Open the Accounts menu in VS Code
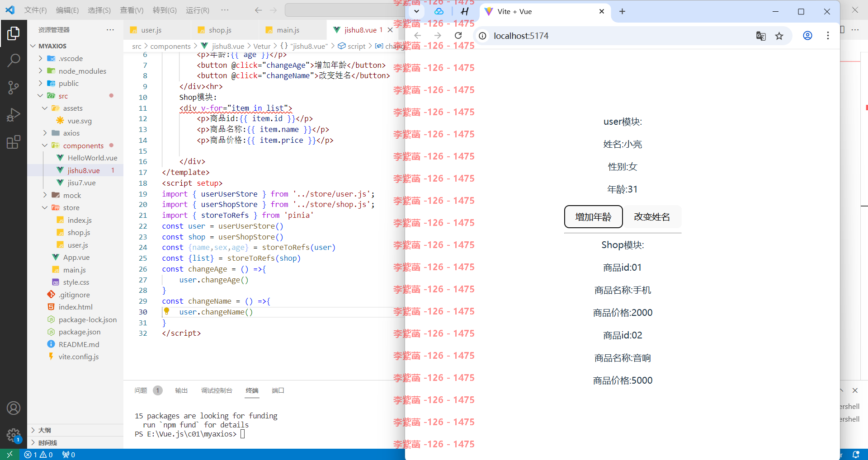Image resolution: width=868 pixels, height=460 pixels. pyautogui.click(x=14, y=408)
